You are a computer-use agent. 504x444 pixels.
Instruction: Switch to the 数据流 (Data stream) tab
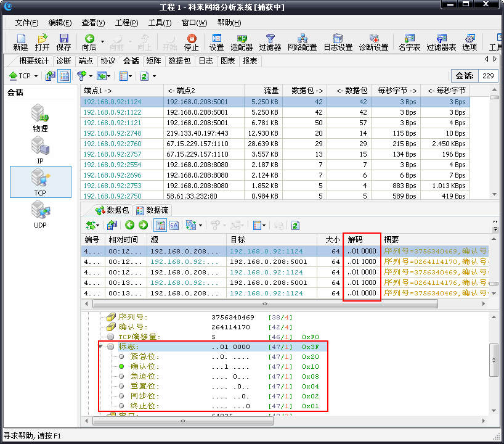coord(152,210)
